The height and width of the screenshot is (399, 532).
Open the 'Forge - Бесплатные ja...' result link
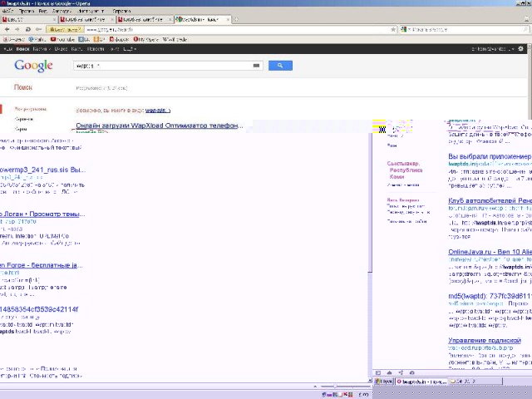click(41, 265)
